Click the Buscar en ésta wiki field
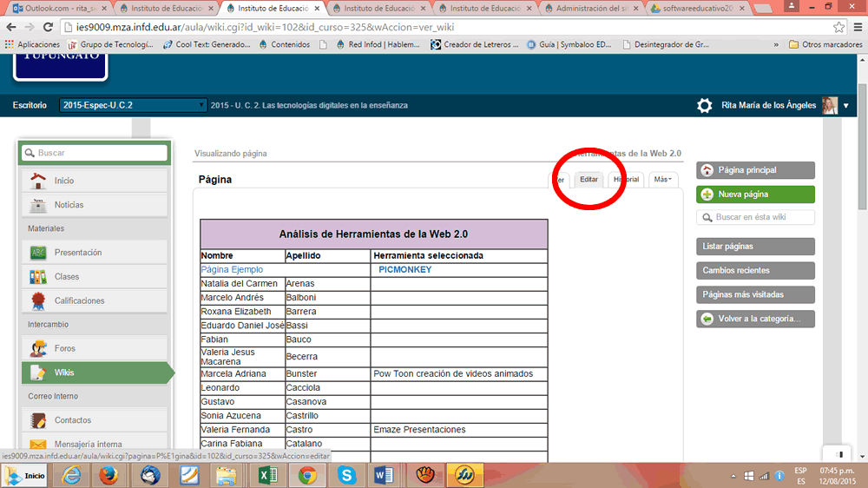 (x=755, y=217)
